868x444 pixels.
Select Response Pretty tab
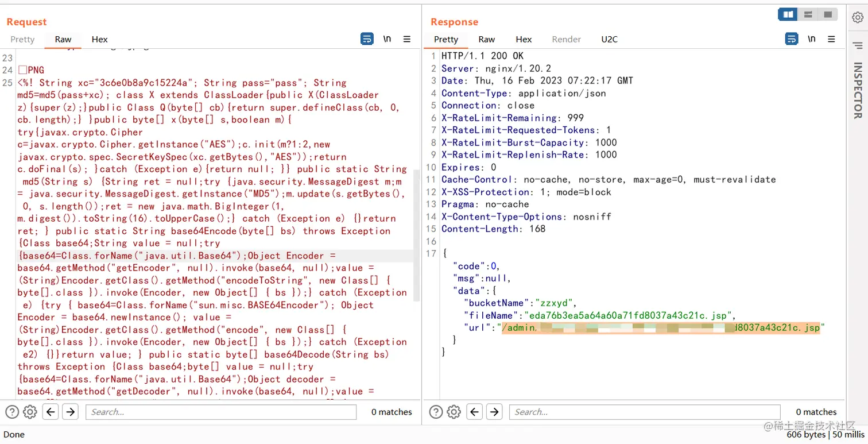[x=446, y=39]
